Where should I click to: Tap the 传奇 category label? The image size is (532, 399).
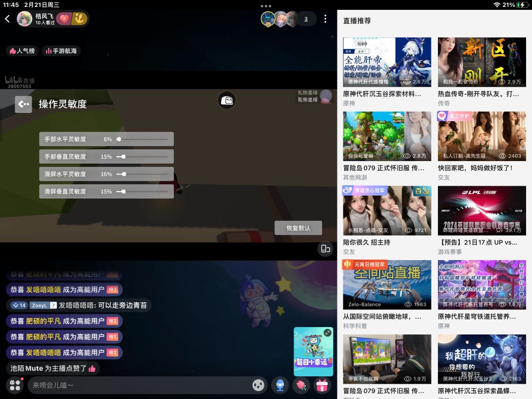click(444, 103)
